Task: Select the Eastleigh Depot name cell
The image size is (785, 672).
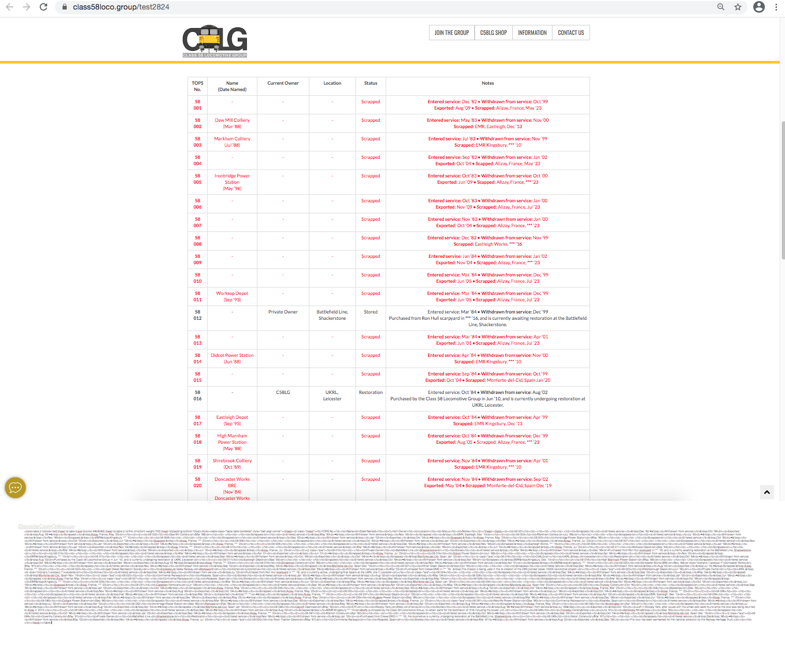Action: coord(232,420)
